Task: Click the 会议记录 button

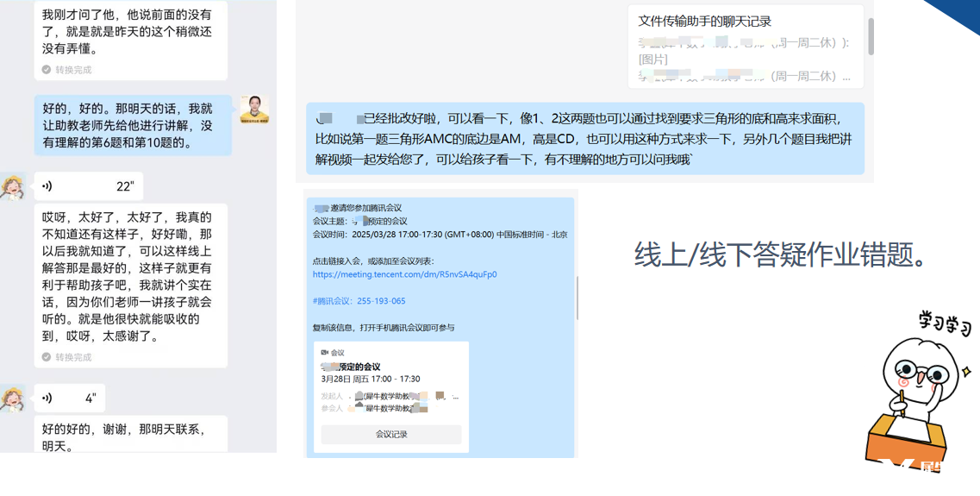Action: coord(391,434)
